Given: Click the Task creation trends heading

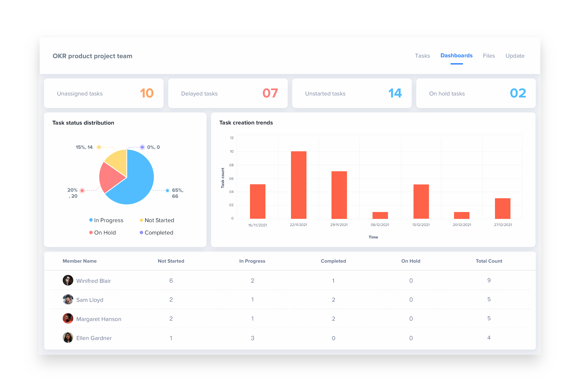Looking at the screenshot, I should [x=246, y=123].
